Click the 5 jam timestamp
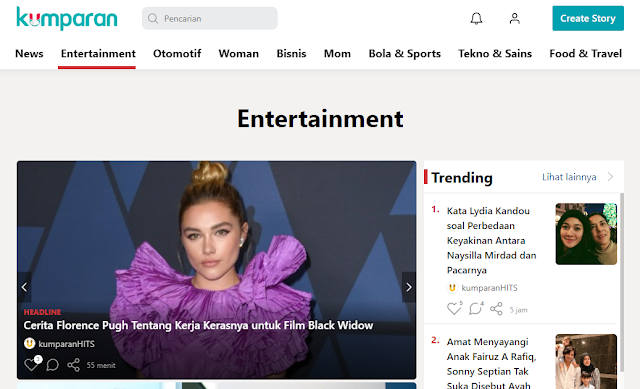 click(x=518, y=310)
